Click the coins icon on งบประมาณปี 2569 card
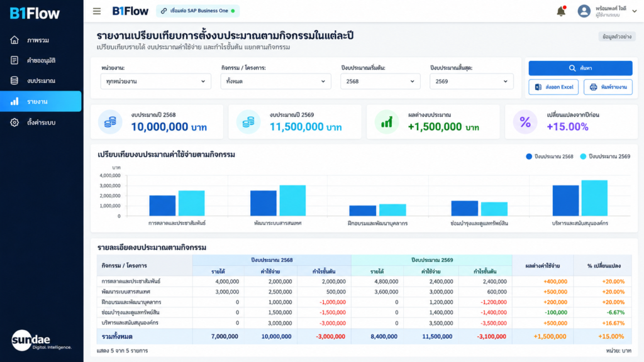Screen dimensions: 644x362 [x=248, y=122]
